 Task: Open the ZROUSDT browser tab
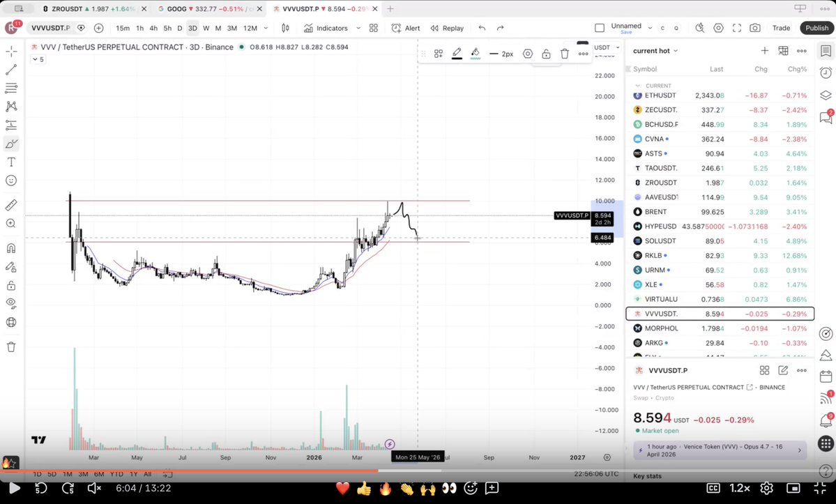pos(93,9)
